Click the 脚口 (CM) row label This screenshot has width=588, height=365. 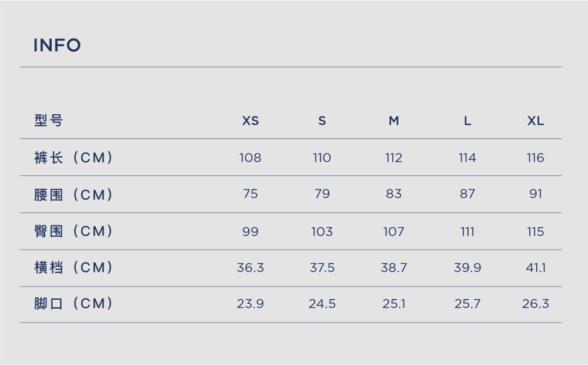(x=73, y=303)
